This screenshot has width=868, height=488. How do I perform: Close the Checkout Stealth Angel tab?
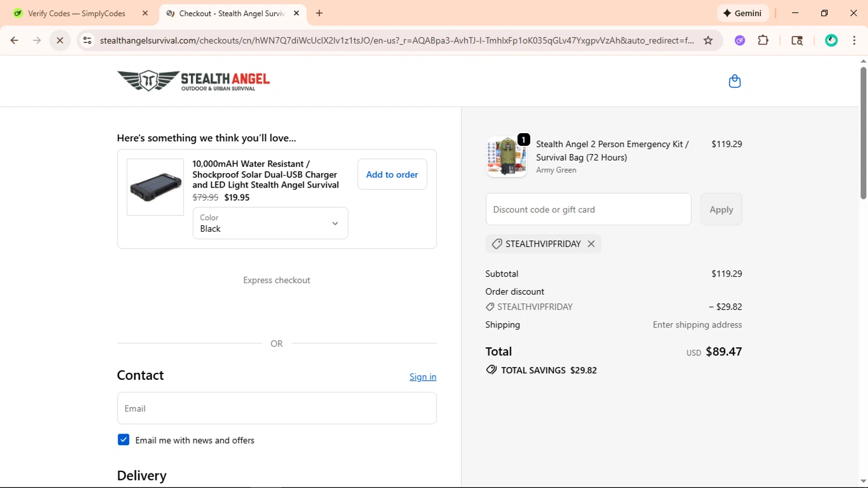(x=296, y=13)
